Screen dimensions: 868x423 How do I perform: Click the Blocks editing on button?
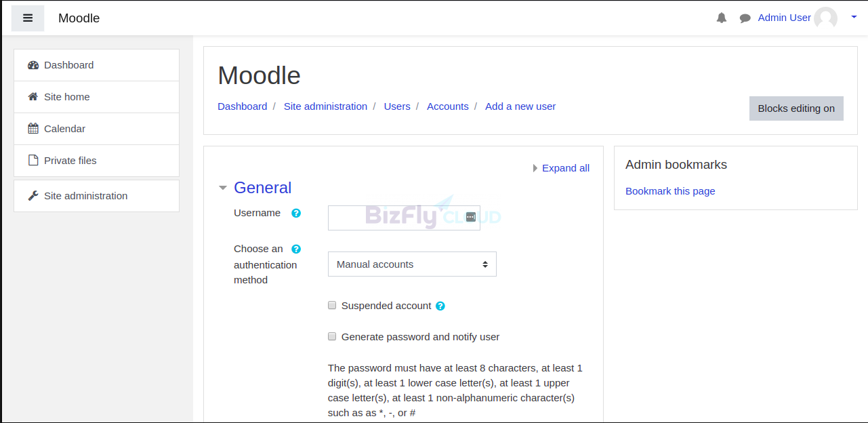coord(796,108)
